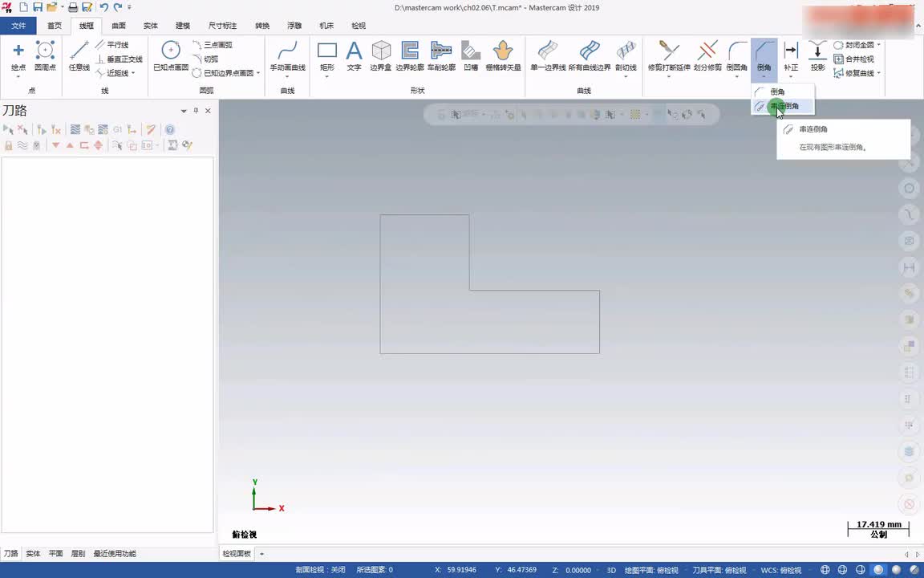This screenshot has height=578, width=924.
Task: Select the 绘点 point tool
Action: [x=18, y=57]
